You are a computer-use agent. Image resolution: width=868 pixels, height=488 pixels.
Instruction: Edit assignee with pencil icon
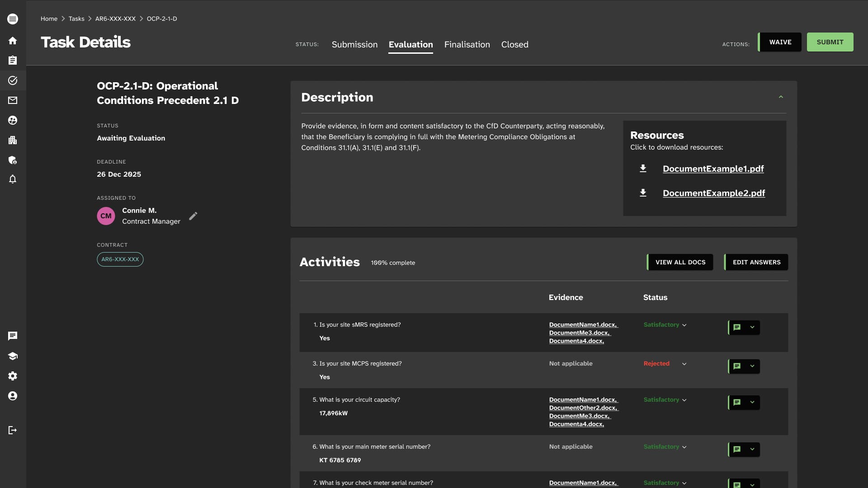[x=193, y=216]
